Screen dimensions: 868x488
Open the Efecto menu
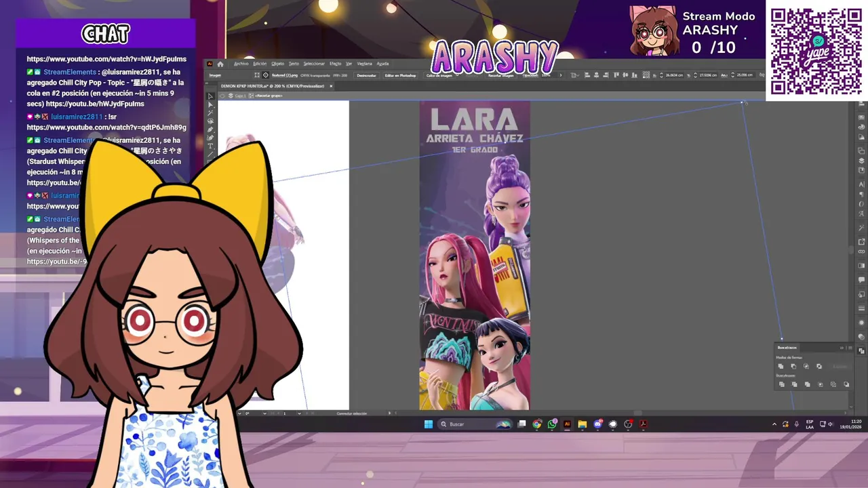pyautogui.click(x=335, y=64)
